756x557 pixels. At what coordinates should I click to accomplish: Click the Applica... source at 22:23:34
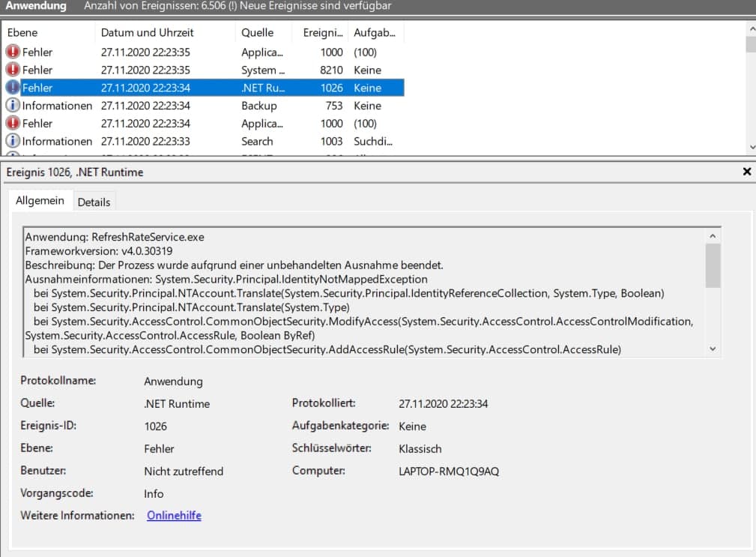[x=261, y=124]
